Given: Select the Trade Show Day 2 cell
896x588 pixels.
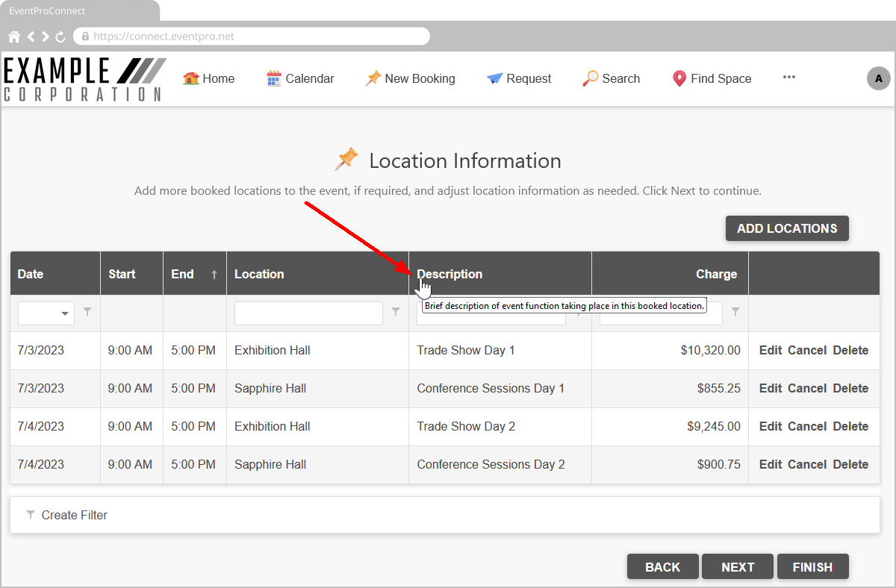Looking at the screenshot, I should tap(500, 426).
